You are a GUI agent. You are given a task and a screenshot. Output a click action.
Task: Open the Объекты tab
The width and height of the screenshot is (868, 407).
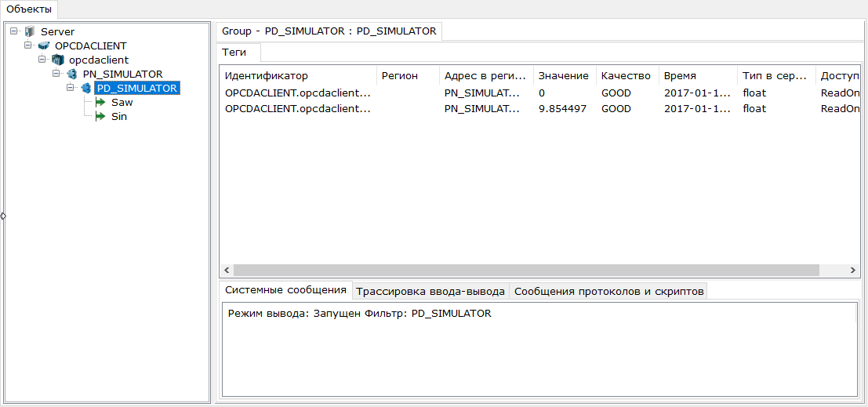point(29,9)
